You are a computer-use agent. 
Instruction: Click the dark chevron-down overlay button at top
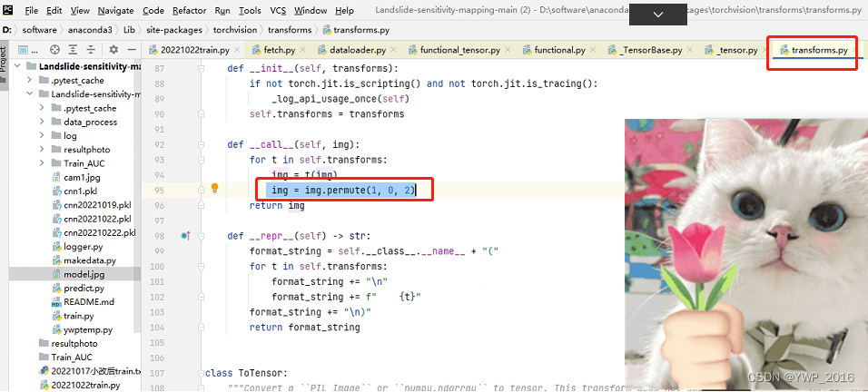point(658,14)
